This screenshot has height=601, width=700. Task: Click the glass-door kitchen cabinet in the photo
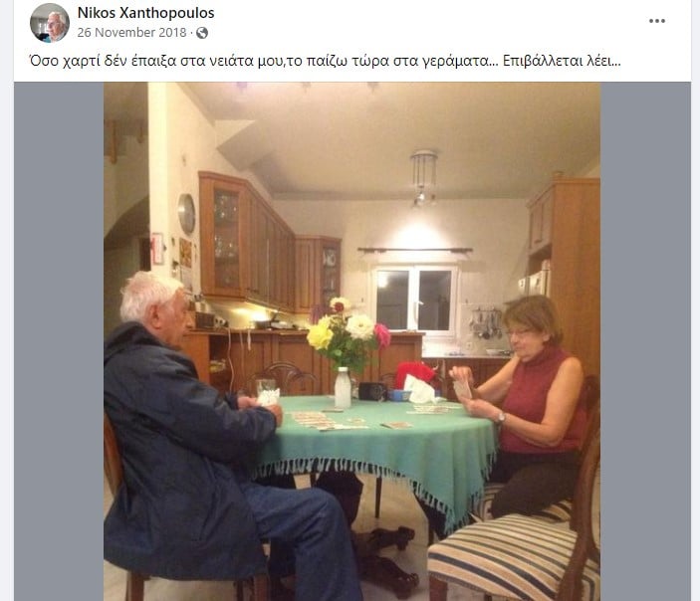[x=226, y=238]
